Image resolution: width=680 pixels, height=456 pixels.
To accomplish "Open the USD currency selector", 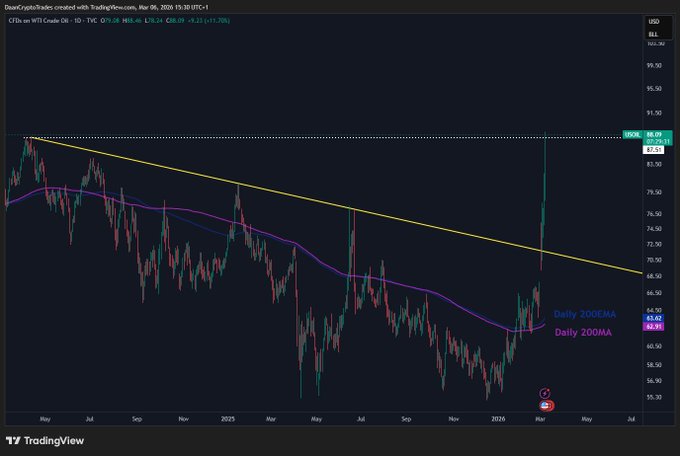I will [x=655, y=21].
